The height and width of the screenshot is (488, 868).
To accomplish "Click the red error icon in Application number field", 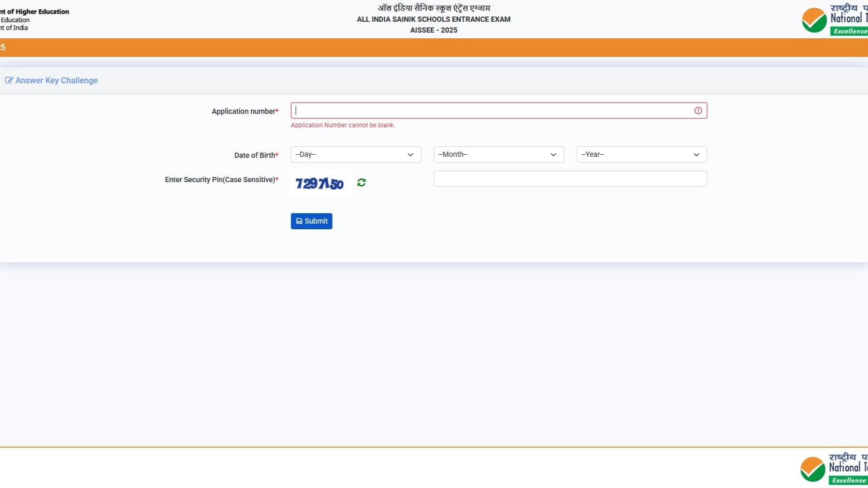I will click(698, 111).
